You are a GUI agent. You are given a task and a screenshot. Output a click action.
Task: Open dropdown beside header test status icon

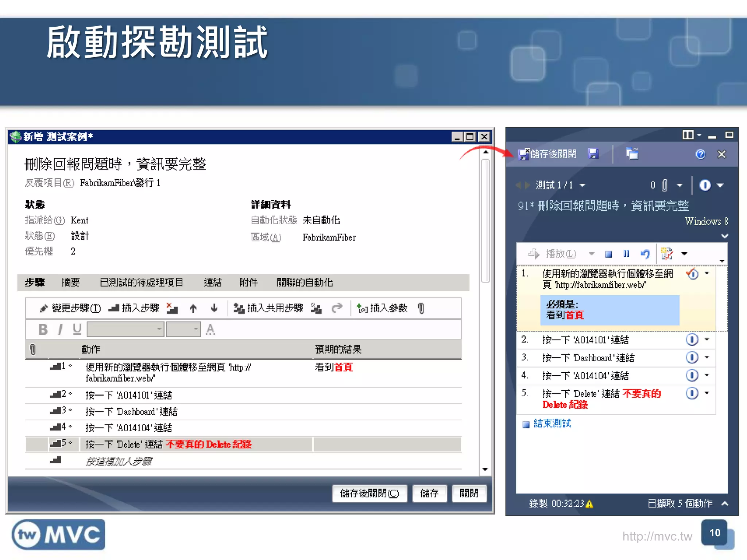tap(720, 185)
